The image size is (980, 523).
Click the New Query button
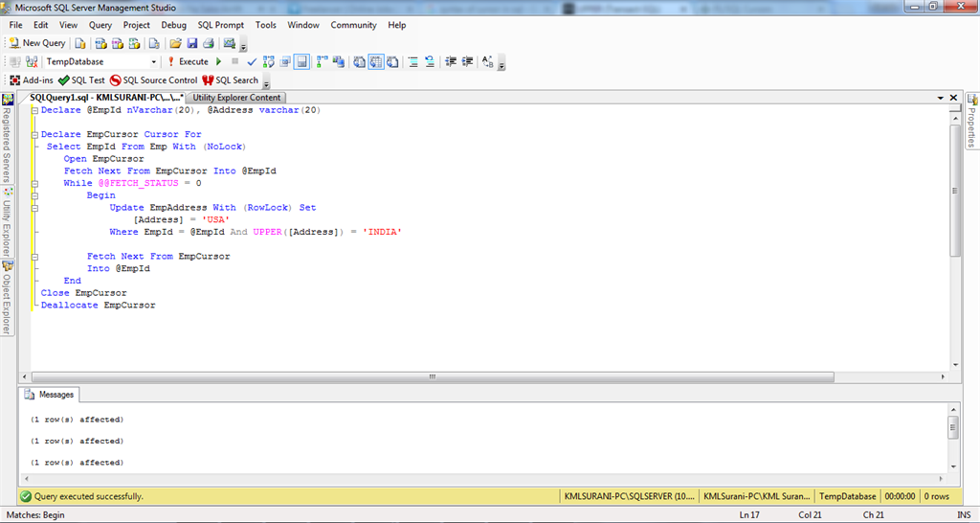(x=37, y=43)
